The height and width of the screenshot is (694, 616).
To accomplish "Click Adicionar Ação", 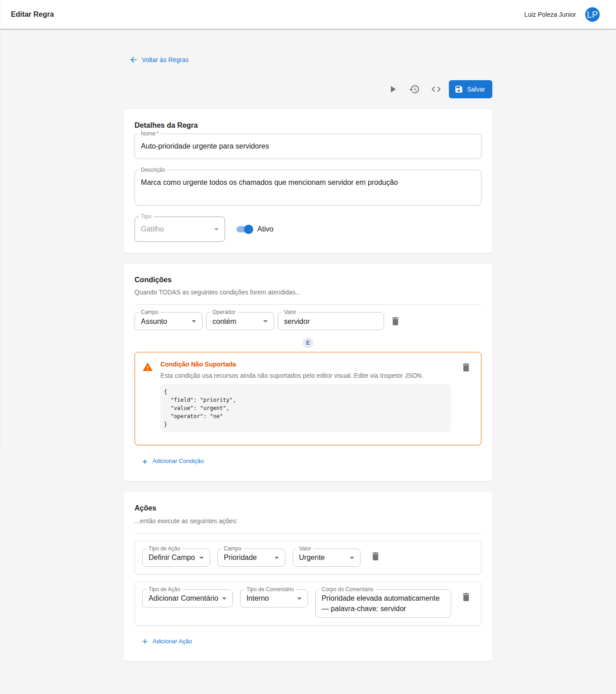I will pyautogui.click(x=167, y=641).
